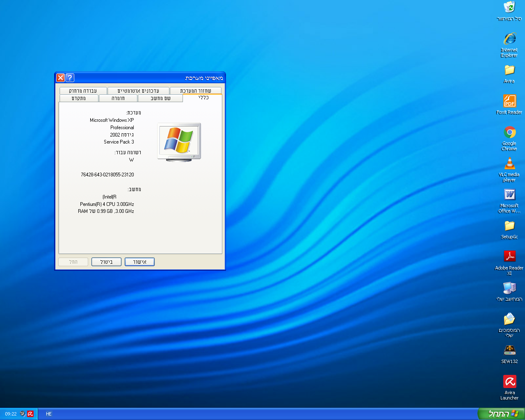Click the product ID 76428-643-0218055-23120
The height and width of the screenshot is (420, 525).
click(x=107, y=175)
